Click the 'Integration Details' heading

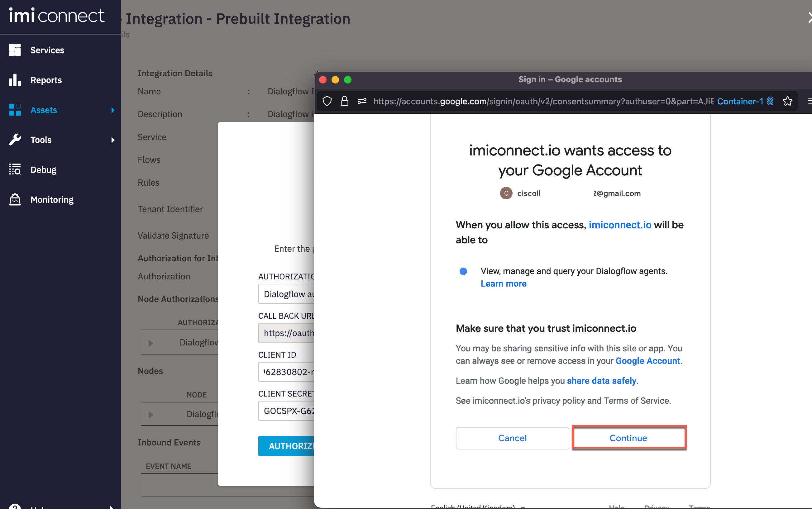point(175,74)
